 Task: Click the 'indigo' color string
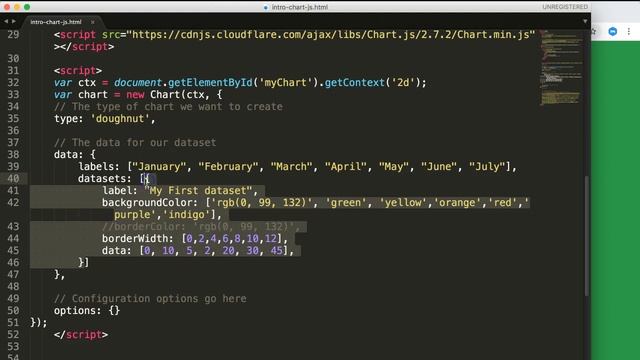click(186, 215)
